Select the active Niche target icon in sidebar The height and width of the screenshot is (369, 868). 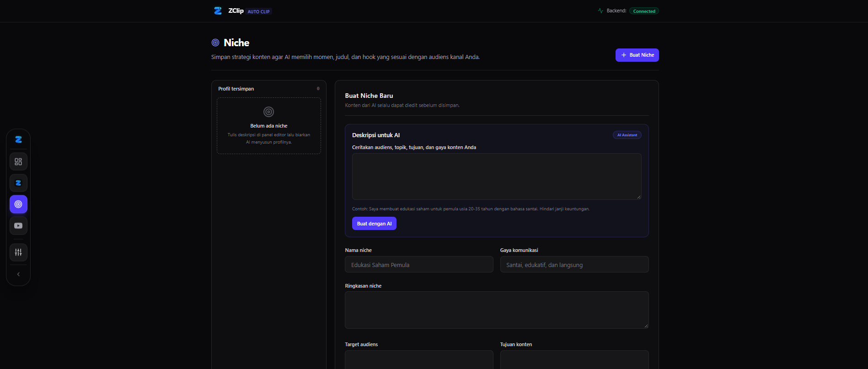(x=18, y=204)
